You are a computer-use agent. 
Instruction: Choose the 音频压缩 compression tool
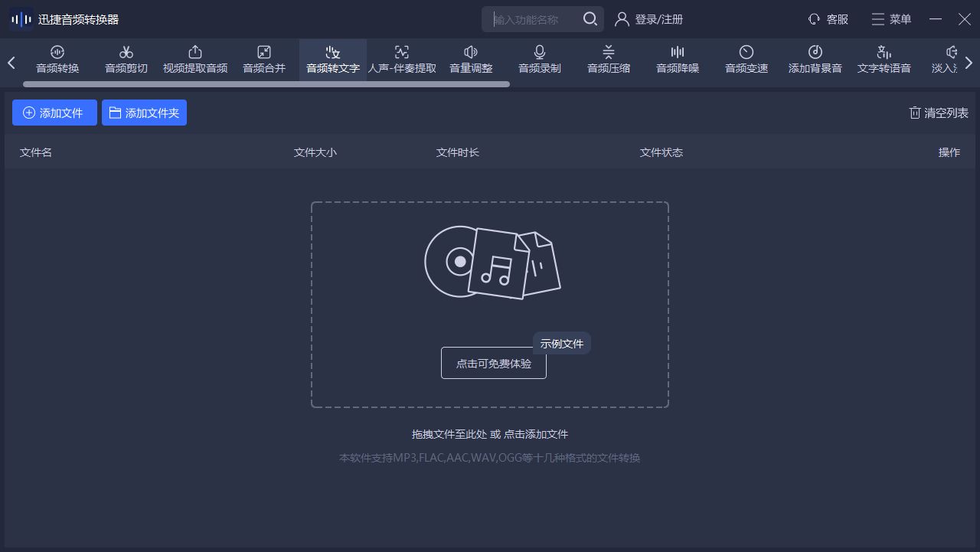pyautogui.click(x=609, y=60)
